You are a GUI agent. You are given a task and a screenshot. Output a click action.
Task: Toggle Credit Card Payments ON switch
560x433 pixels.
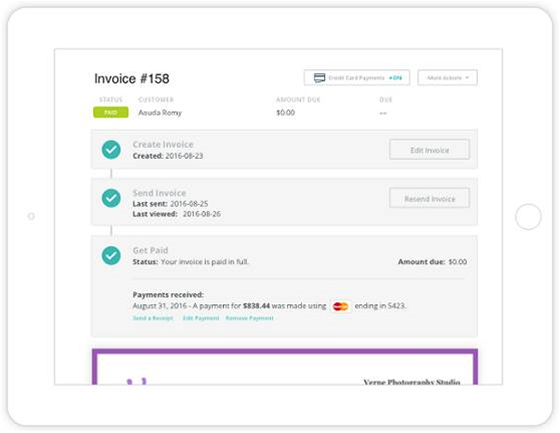pyautogui.click(x=395, y=78)
